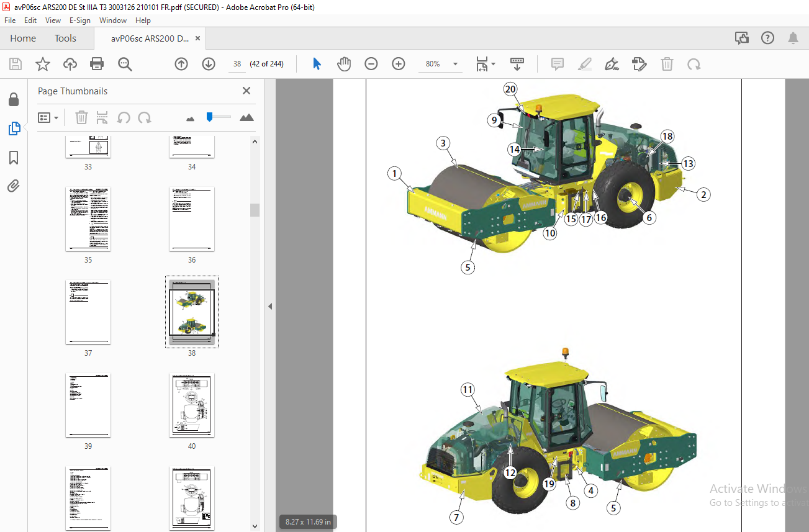
Task: Open the Bookmarks panel icon
Action: (14, 158)
